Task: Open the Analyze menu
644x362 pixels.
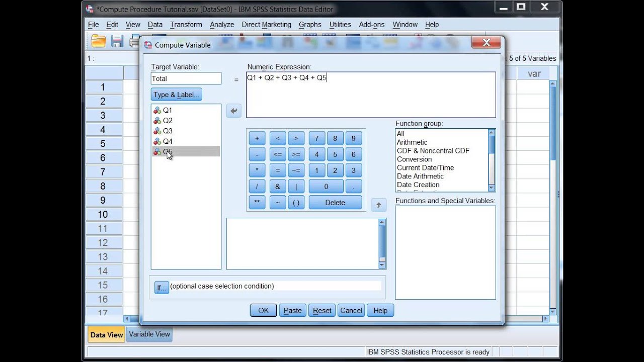Action: coord(222,24)
